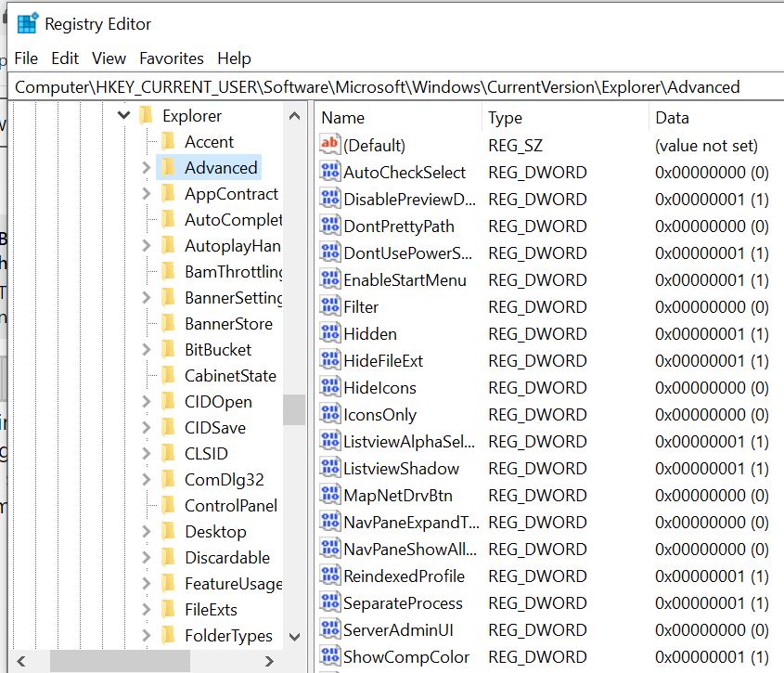
Task: Expand the FolderTypes key
Action: point(146,636)
